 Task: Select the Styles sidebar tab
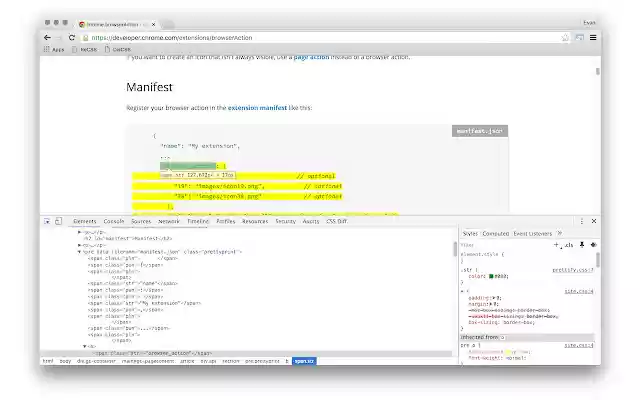click(x=470, y=233)
